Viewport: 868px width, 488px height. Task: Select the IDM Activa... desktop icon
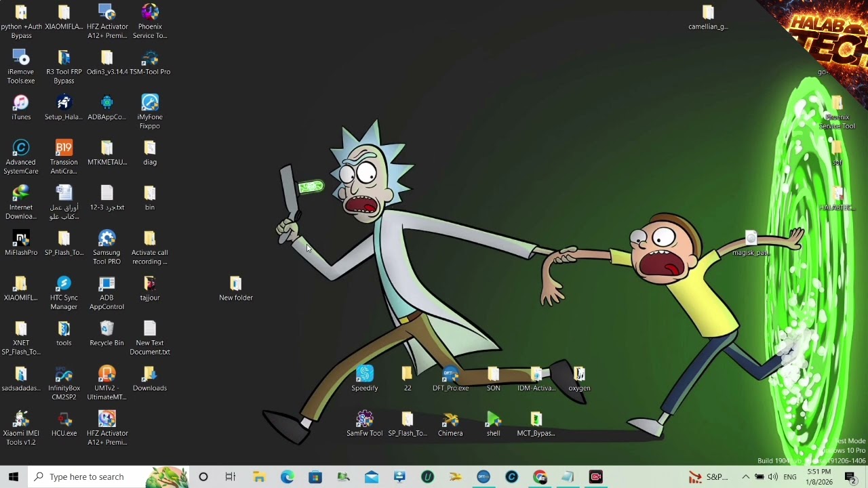[536, 379]
